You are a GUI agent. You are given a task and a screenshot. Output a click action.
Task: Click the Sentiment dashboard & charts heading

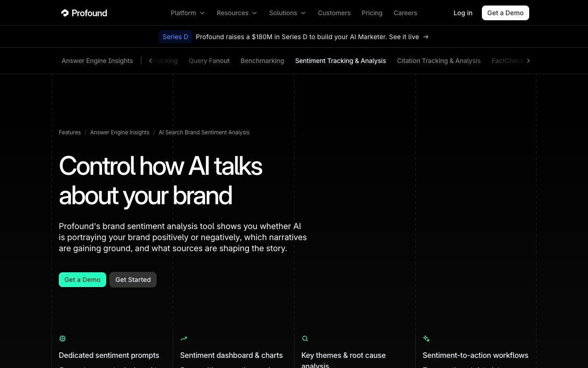click(232, 355)
